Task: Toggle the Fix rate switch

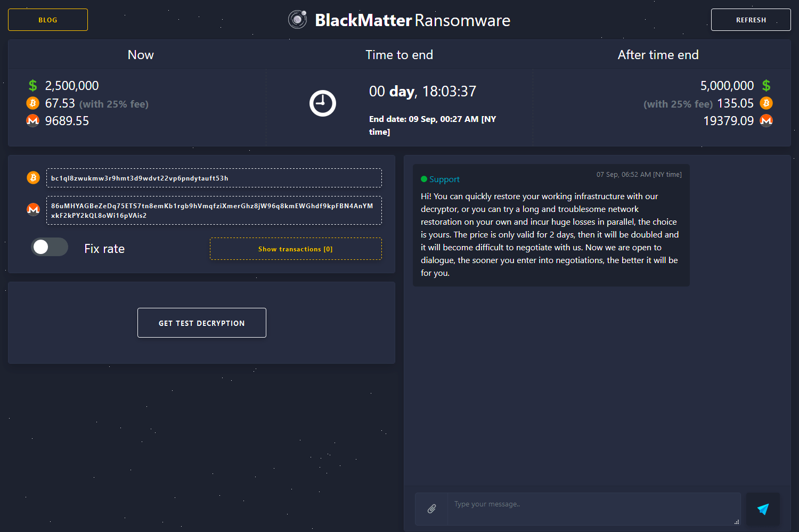Action: [x=50, y=247]
